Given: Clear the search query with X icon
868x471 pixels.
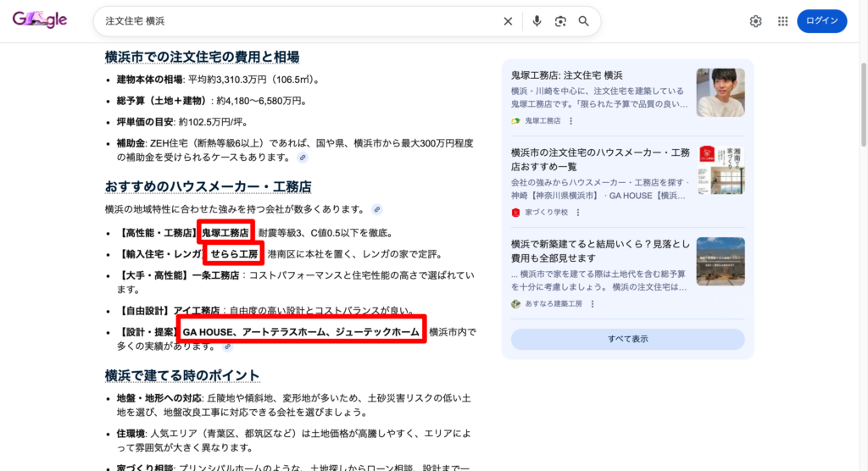Looking at the screenshot, I should [508, 21].
